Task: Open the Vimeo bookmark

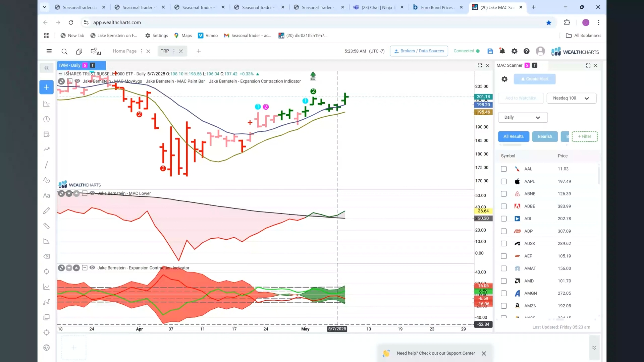Action: (x=208, y=36)
